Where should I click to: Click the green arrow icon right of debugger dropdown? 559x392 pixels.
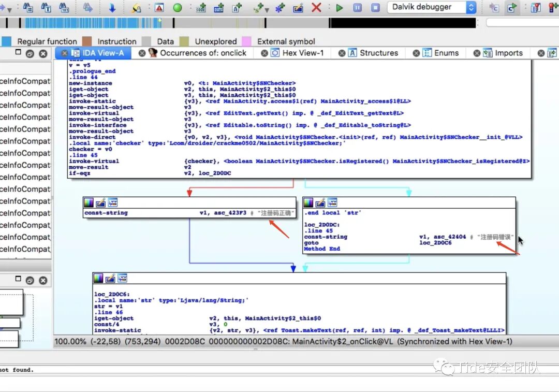click(x=512, y=7)
